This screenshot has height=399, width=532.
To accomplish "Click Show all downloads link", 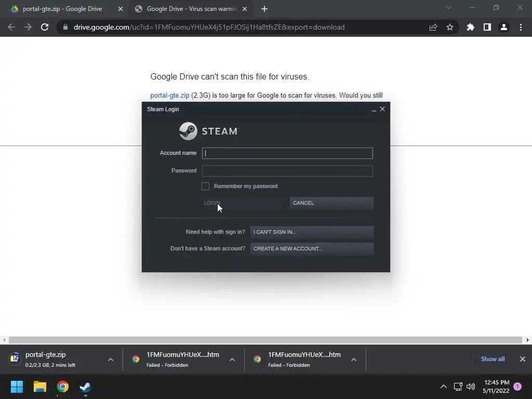I will pos(493,359).
